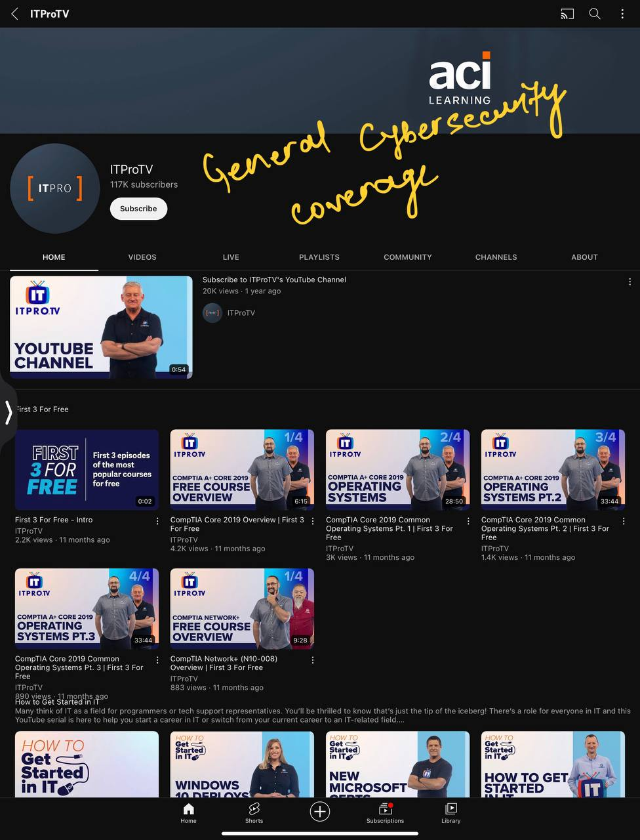This screenshot has height=840, width=640.
Task: Open 'Subscribe to ITProTV's YouTube Channel' title
Action: (x=274, y=280)
